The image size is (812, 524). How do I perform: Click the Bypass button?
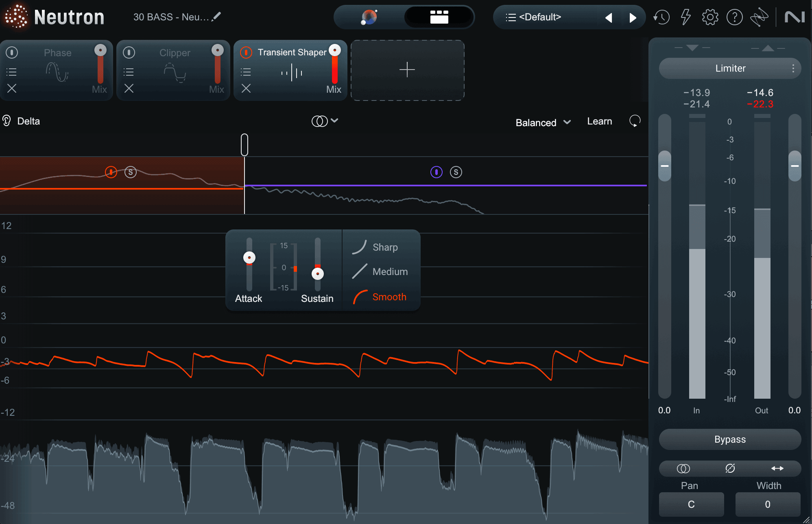[x=730, y=439]
